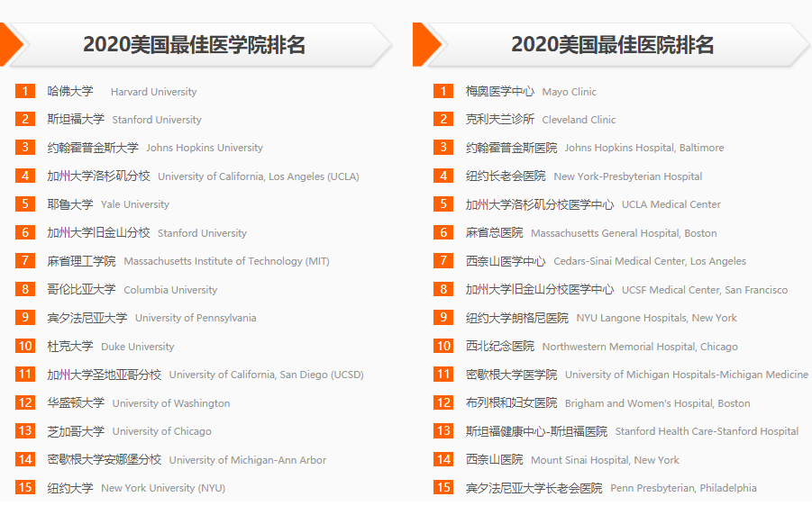Screen dimensions: 812x515
Task: Select the entry 加州大学旧金山分校
Action: tap(99, 233)
